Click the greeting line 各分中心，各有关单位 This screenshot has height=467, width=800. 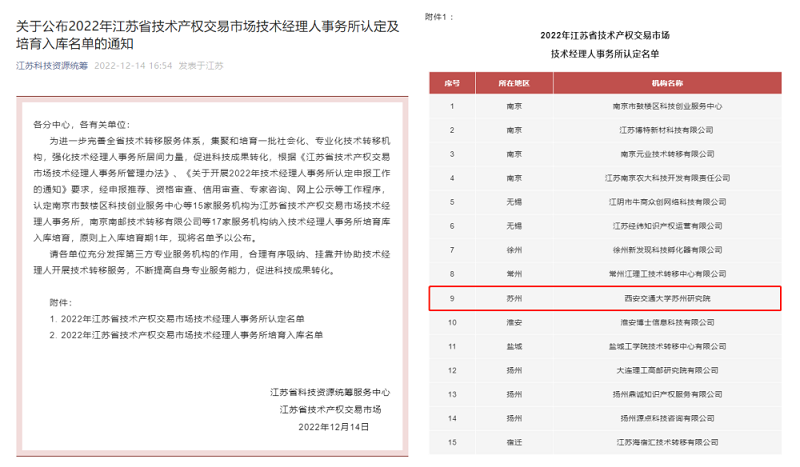click(82, 125)
